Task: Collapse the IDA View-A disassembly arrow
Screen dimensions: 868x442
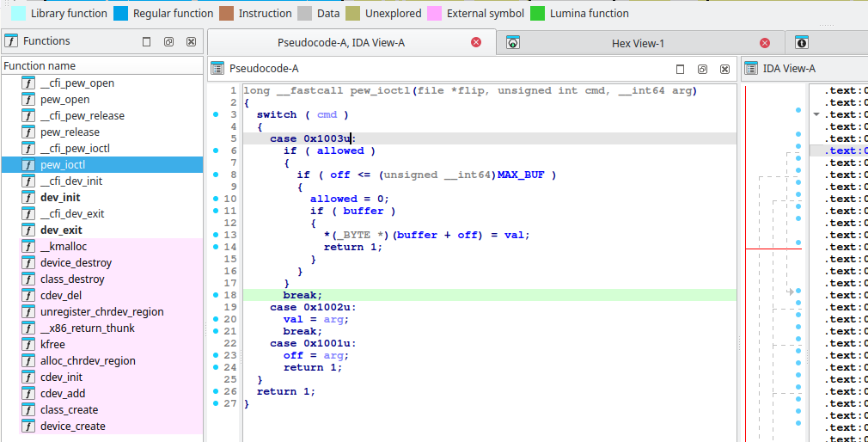Action: click(x=816, y=114)
